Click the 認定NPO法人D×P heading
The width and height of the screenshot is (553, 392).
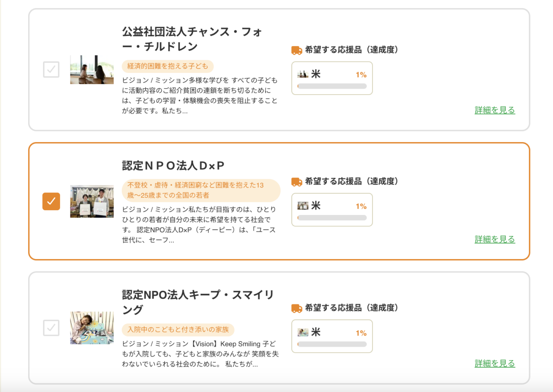[x=173, y=166]
